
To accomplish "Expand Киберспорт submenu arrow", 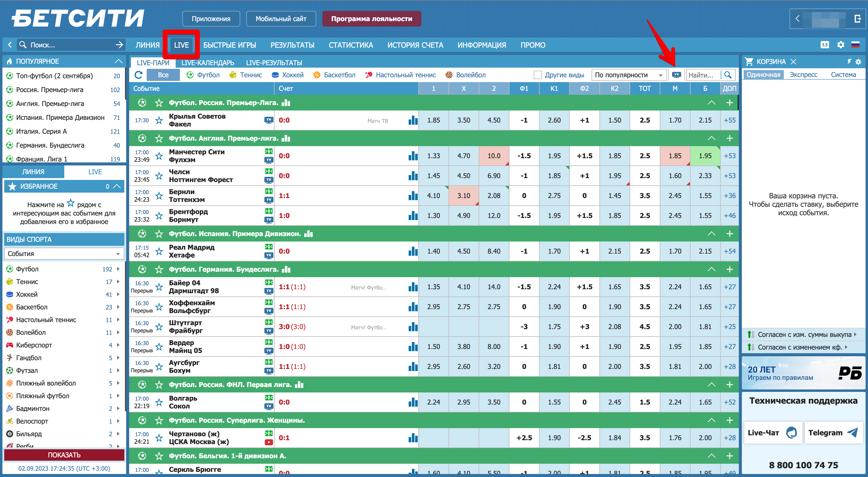I will point(118,345).
